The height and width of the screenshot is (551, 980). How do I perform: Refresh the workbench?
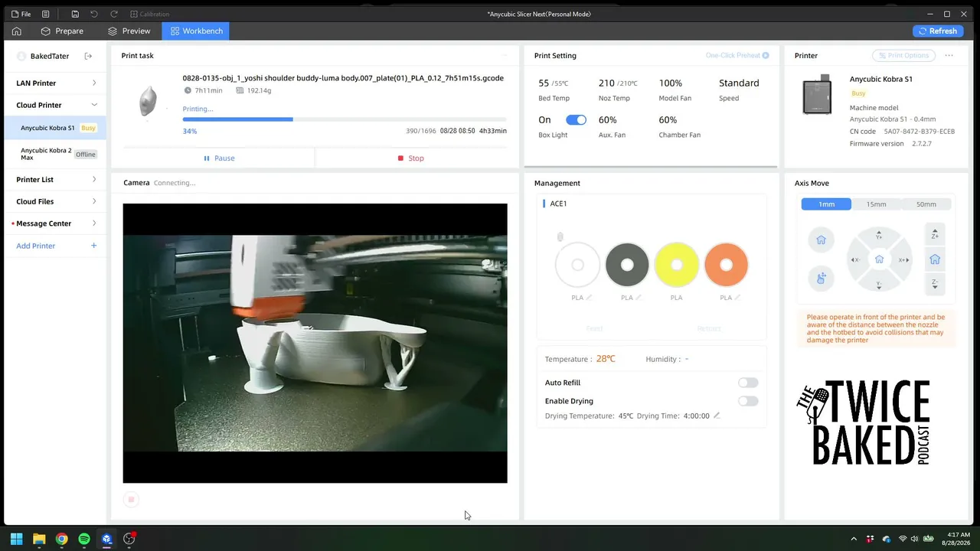(938, 31)
